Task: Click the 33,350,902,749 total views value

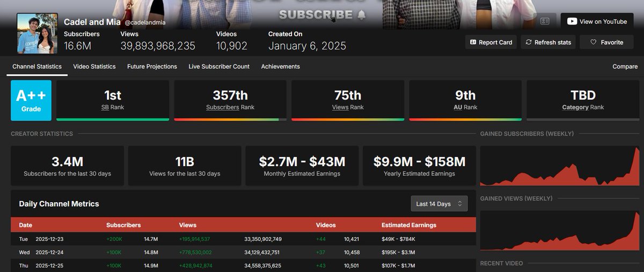Action: pos(263,239)
